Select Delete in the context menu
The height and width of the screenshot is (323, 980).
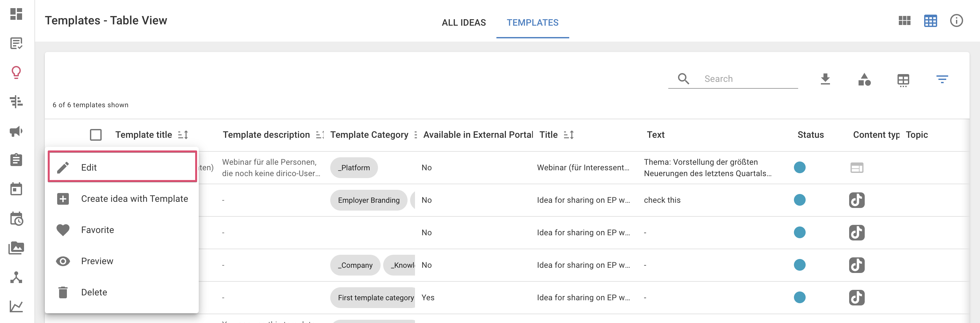(x=122, y=292)
